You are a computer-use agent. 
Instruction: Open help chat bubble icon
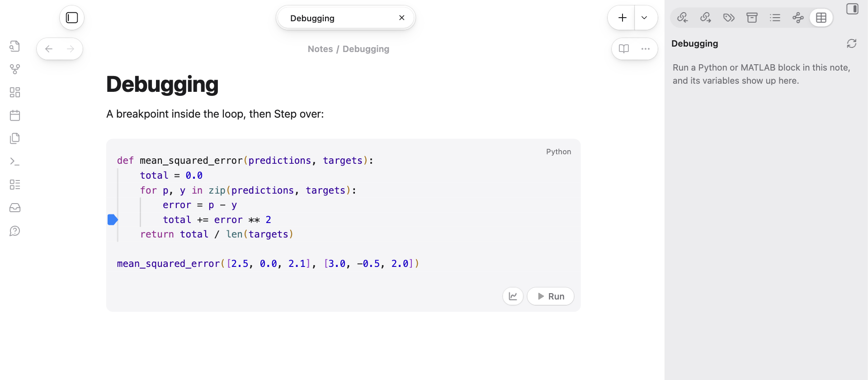(x=15, y=231)
